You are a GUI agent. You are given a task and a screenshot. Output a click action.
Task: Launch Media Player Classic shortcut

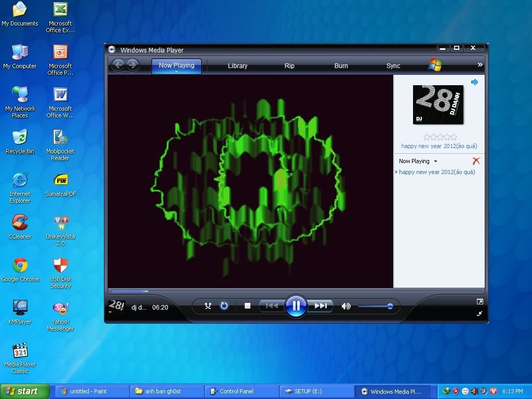(x=20, y=358)
